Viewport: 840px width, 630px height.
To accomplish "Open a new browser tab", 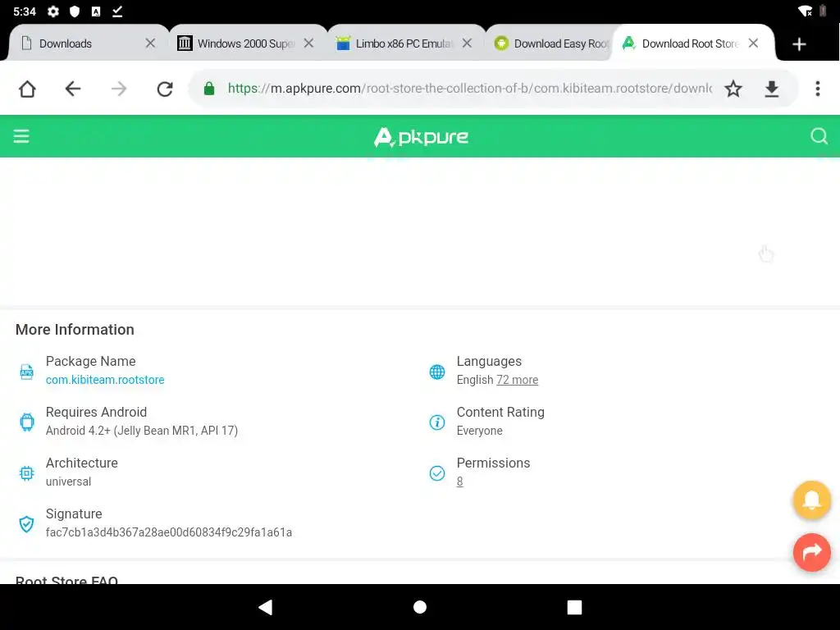I will coord(799,44).
